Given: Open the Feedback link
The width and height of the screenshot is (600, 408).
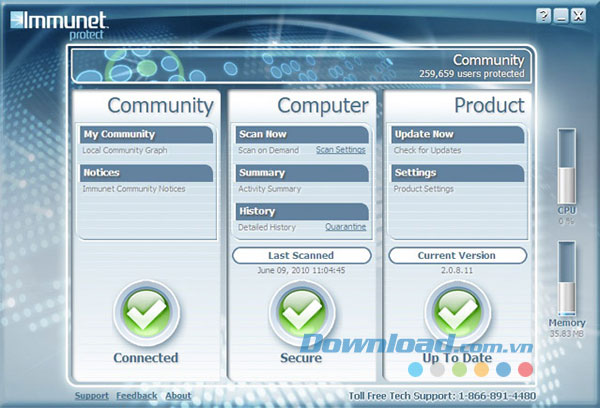Looking at the screenshot, I should pyautogui.click(x=137, y=396).
